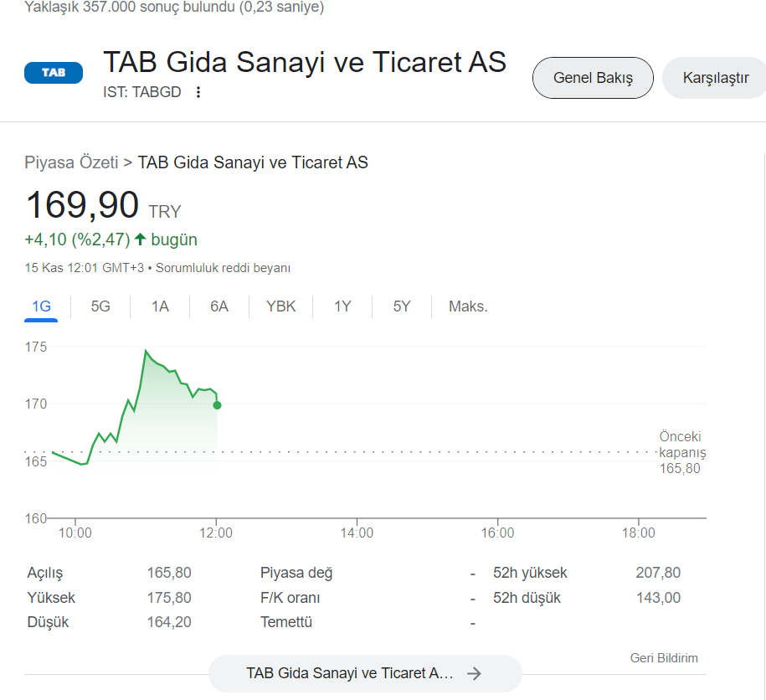Open the Piyasa Özeti breadcrumb link
Screen dimensions: 766x700
coord(71,162)
